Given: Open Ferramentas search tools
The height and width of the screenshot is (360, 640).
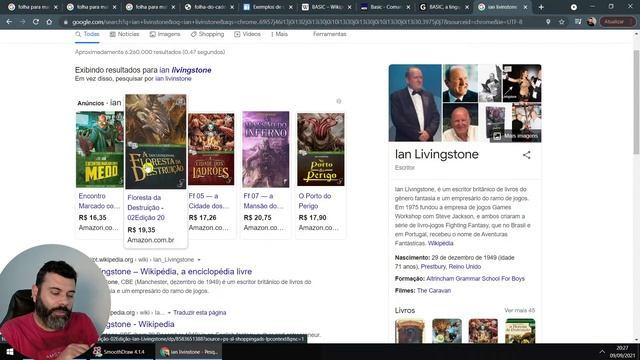Looking at the screenshot, I should 330,34.
